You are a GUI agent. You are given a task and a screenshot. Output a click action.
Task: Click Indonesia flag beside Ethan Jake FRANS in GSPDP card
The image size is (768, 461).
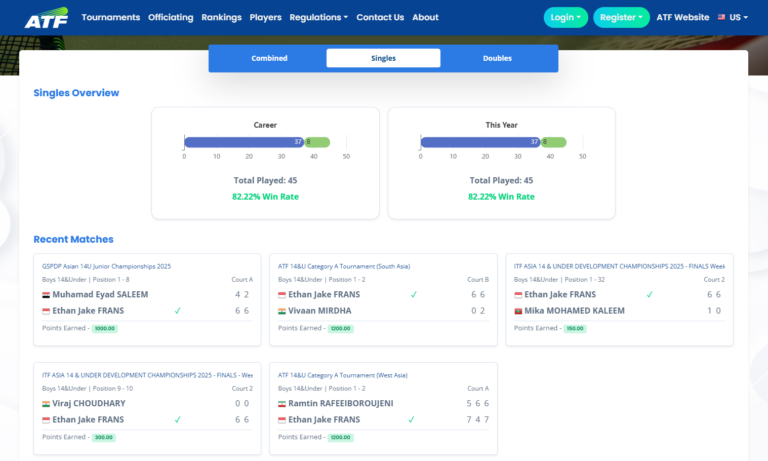click(x=46, y=311)
